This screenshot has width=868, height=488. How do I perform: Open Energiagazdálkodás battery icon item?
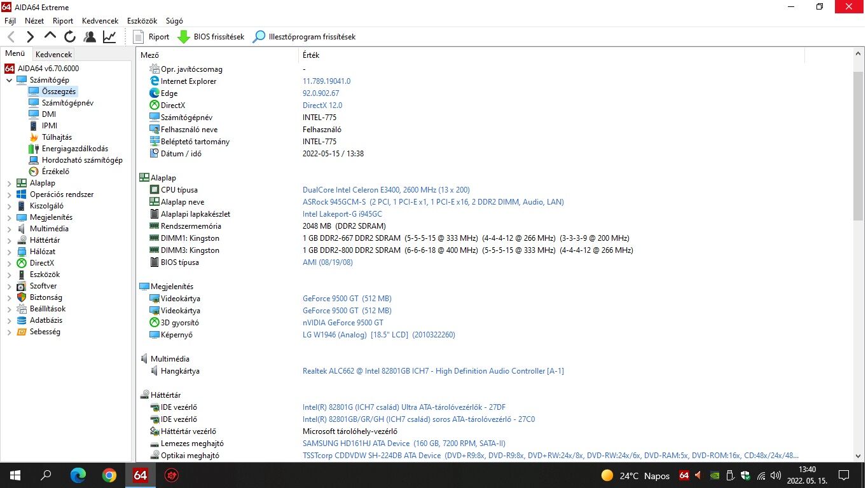click(x=34, y=149)
